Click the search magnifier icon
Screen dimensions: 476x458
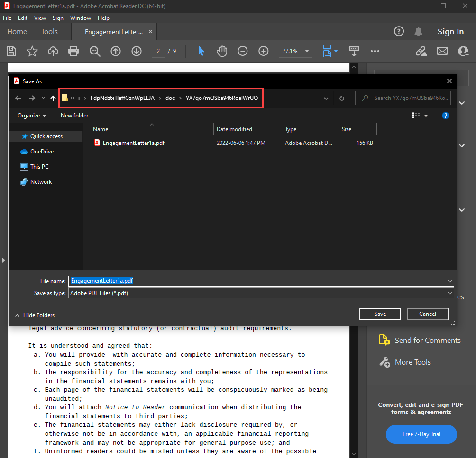[x=94, y=51]
